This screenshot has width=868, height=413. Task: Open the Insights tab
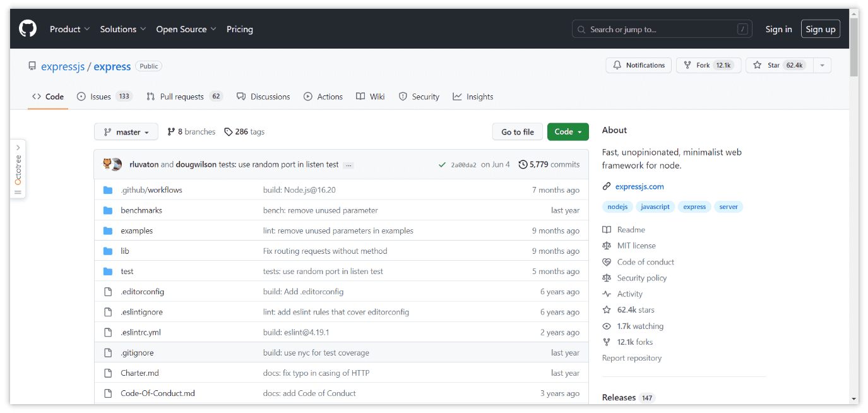point(473,97)
